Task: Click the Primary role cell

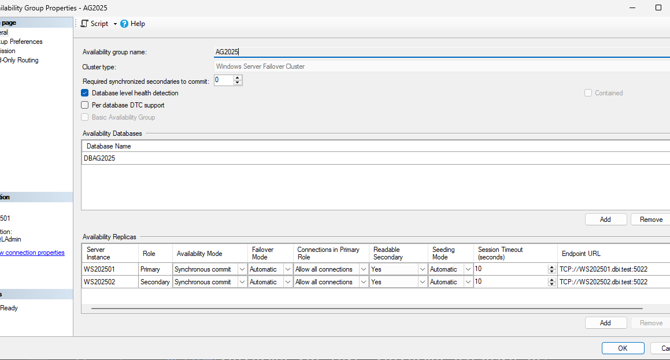Action: click(x=155, y=269)
